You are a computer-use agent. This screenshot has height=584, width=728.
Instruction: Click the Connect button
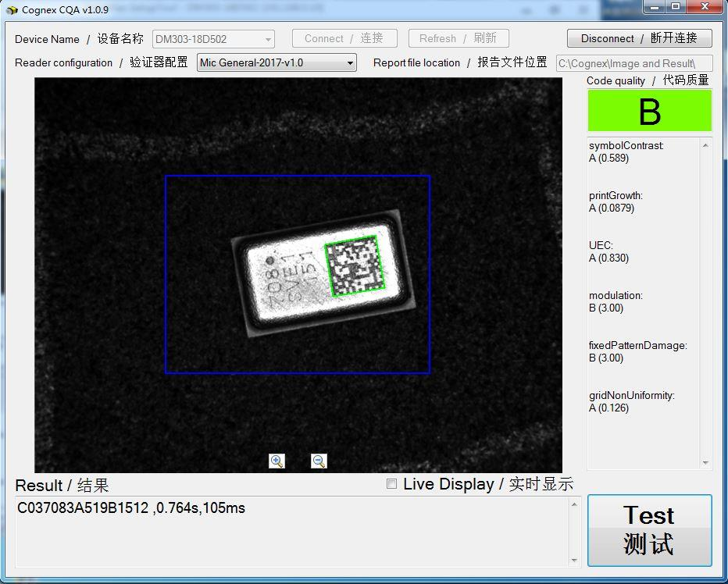click(x=344, y=38)
